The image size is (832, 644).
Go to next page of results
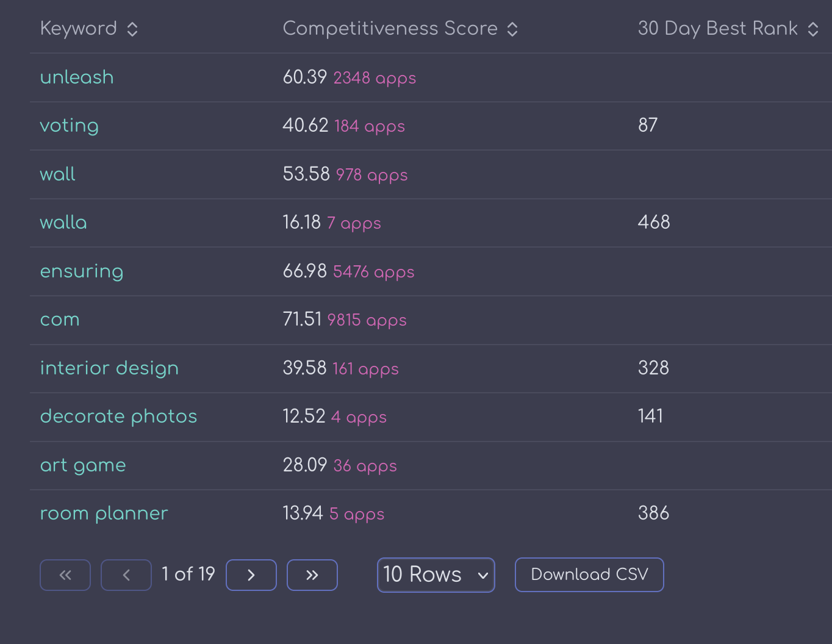click(251, 575)
